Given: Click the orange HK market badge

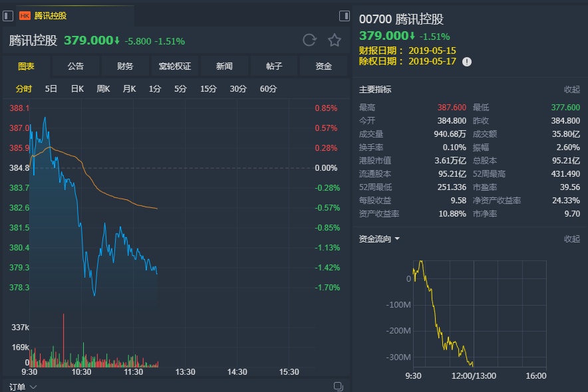Looking at the screenshot, I should click(25, 15).
